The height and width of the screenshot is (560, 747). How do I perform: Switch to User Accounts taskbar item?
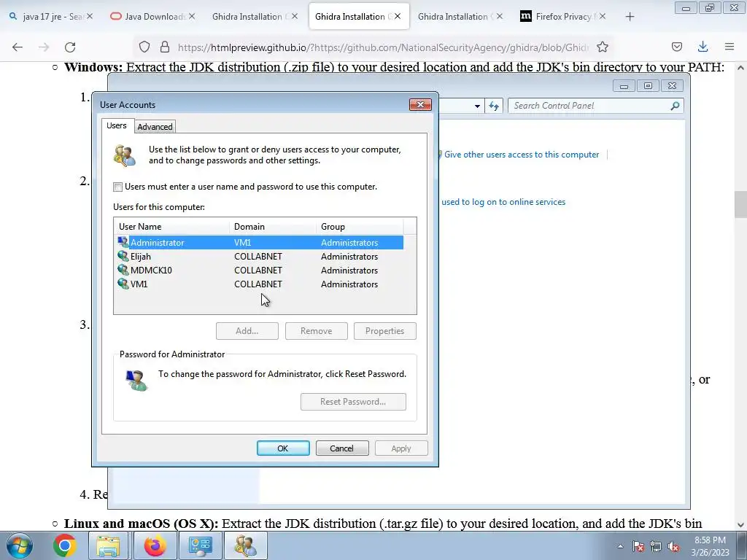245,545
